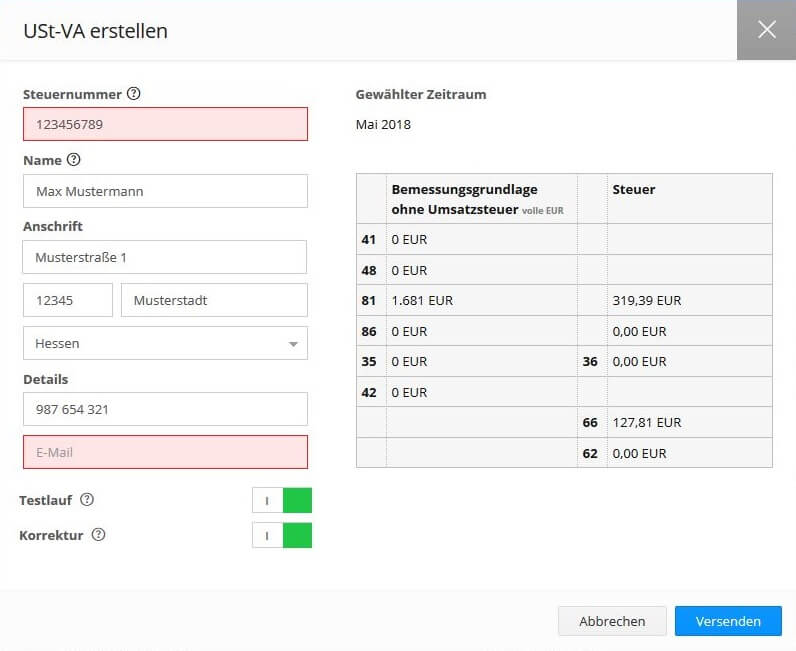Click the 127,81 EUR value in row 66
The width and height of the screenshot is (796, 651).
pos(647,423)
